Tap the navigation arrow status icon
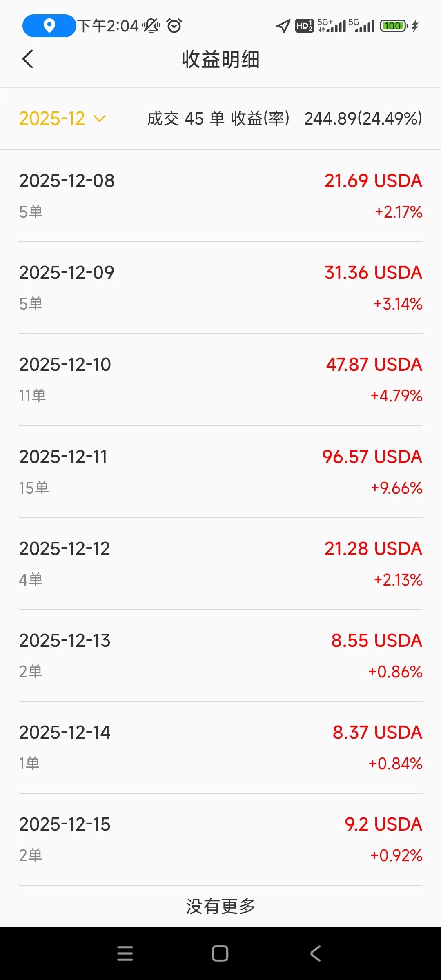The width and height of the screenshot is (441, 980). tap(283, 26)
